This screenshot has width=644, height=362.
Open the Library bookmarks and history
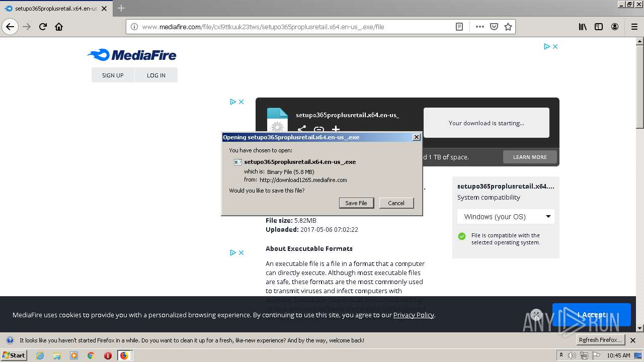(x=583, y=27)
